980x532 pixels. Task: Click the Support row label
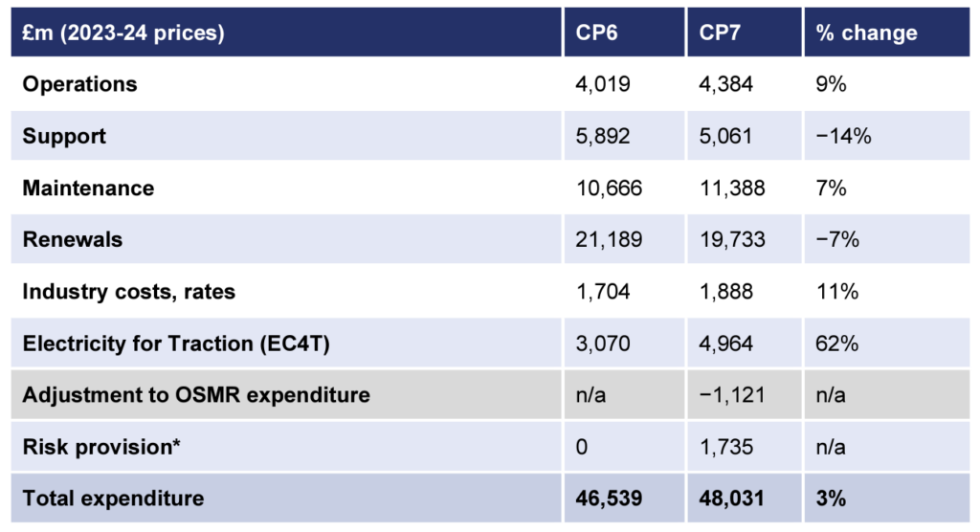pos(64,136)
